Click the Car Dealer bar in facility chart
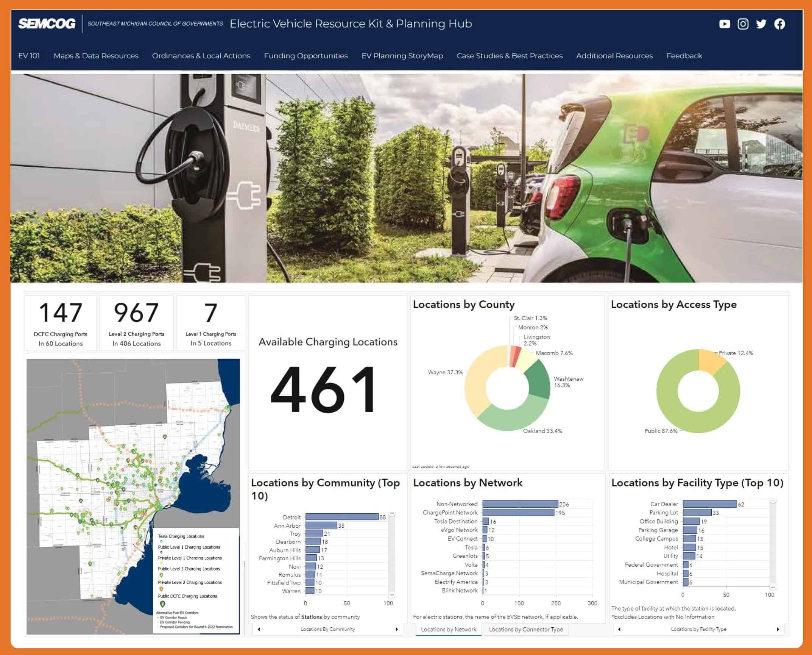812x655 pixels. point(710,504)
